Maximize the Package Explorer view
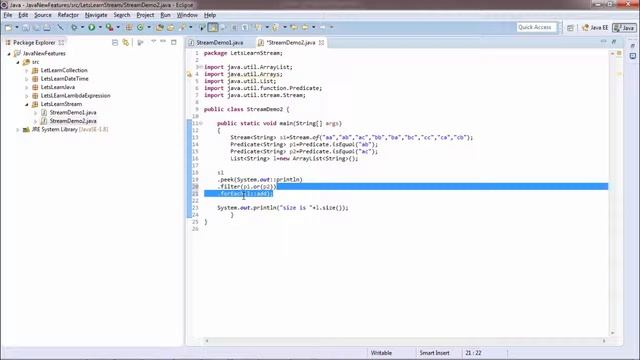The height and width of the screenshot is (360, 640). click(x=173, y=42)
